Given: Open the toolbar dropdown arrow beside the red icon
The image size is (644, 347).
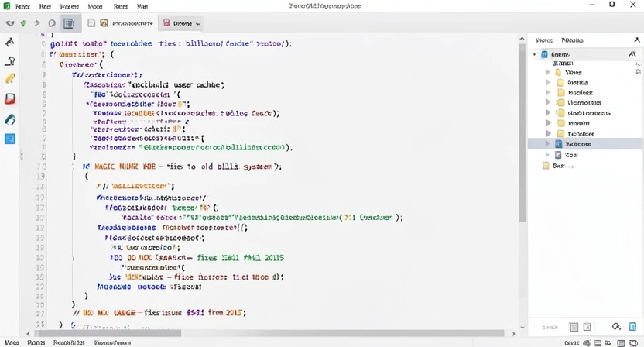Looking at the screenshot, I should [x=198, y=24].
